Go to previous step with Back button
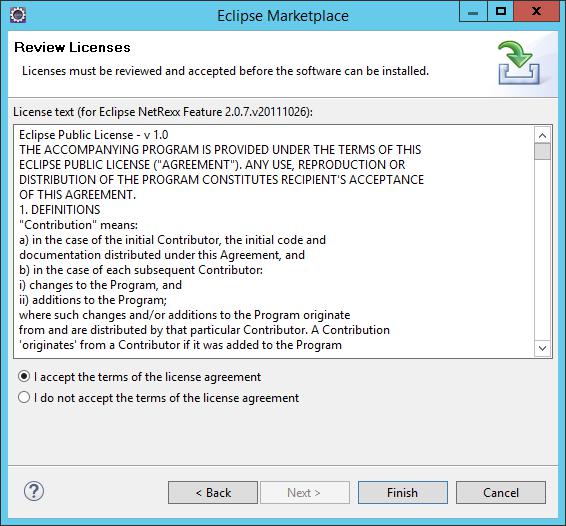 click(x=213, y=492)
